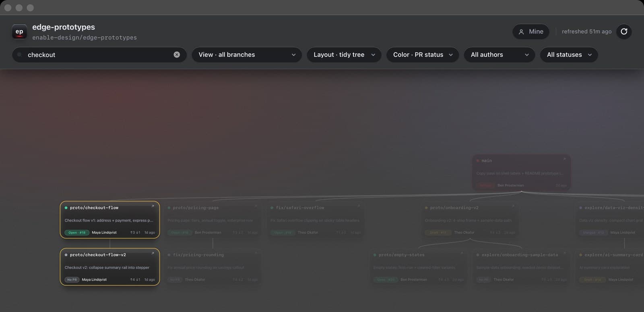Click the refreshed 51m ago label
644x312 pixels.
click(586, 31)
